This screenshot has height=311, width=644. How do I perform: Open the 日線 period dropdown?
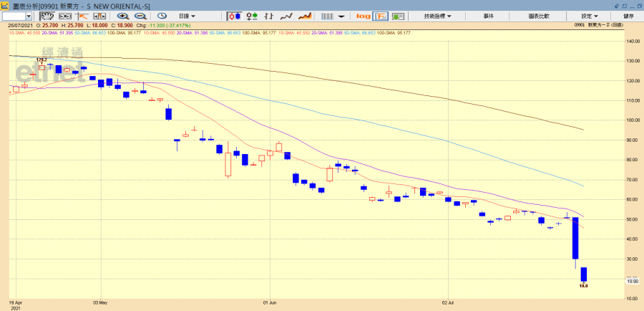pyautogui.click(x=187, y=16)
